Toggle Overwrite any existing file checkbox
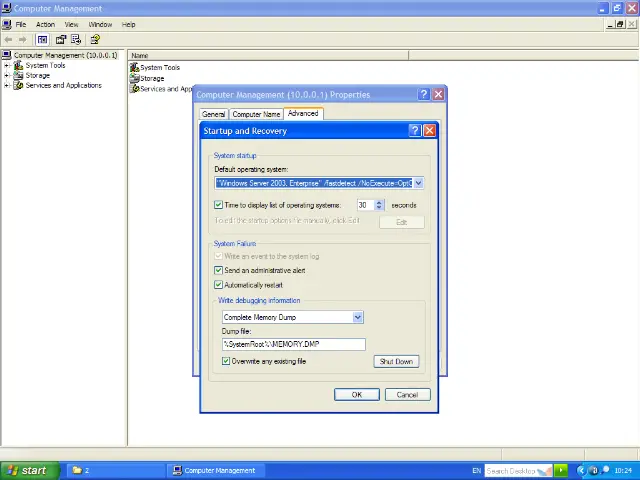 226,361
